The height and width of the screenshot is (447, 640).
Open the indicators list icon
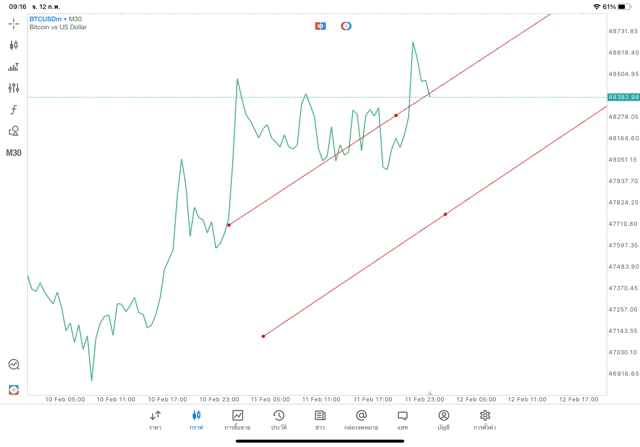click(x=14, y=67)
